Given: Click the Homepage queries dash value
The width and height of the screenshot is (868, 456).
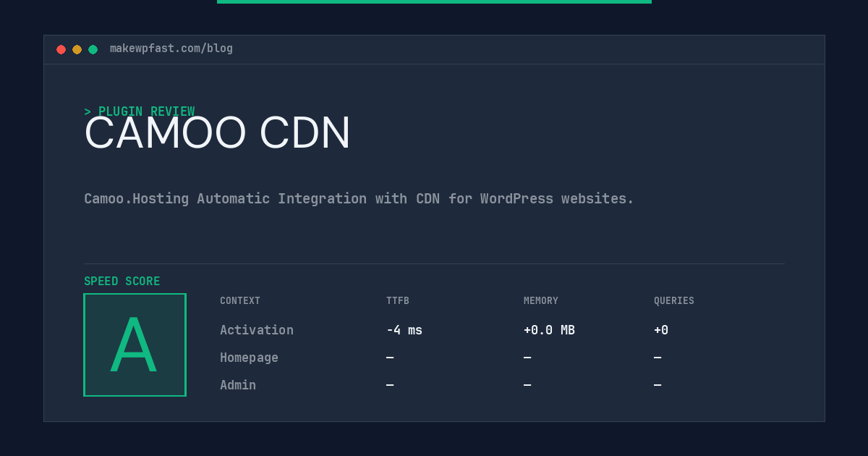Looking at the screenshot, I should tap(658, 358).
